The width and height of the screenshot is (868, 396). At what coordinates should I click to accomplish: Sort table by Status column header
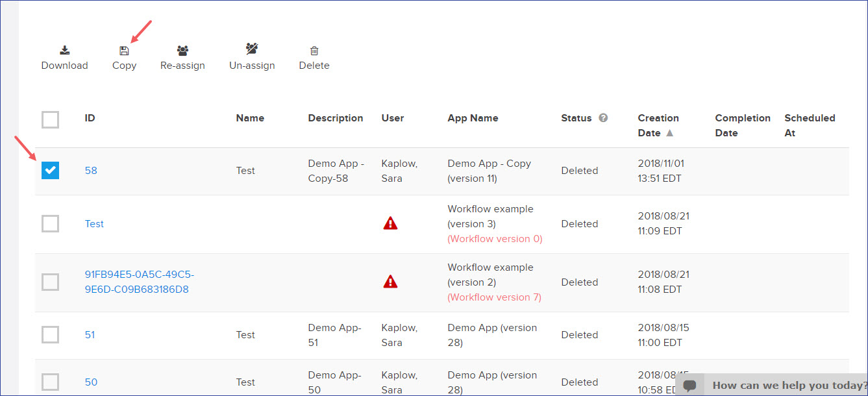[x=576, y=118]
